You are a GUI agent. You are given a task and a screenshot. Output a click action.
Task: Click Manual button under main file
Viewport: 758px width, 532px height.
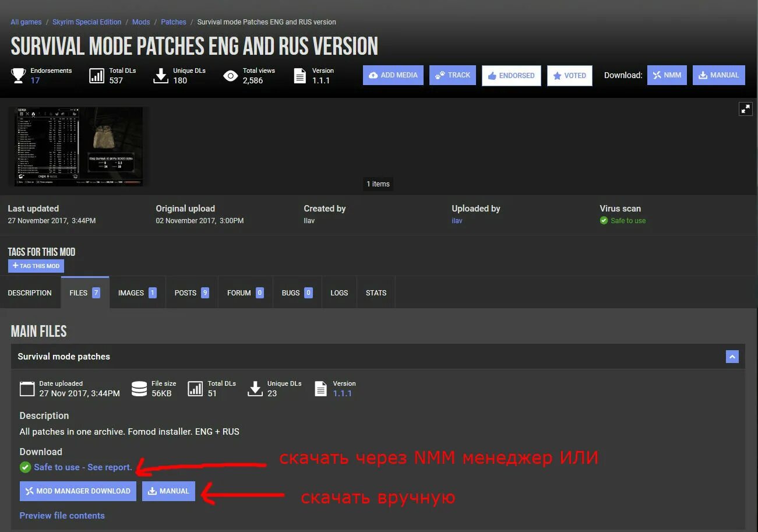coord(168,491)
